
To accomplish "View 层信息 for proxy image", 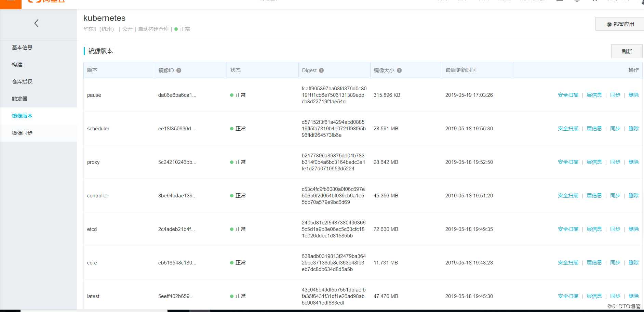I will click(594, 162).
